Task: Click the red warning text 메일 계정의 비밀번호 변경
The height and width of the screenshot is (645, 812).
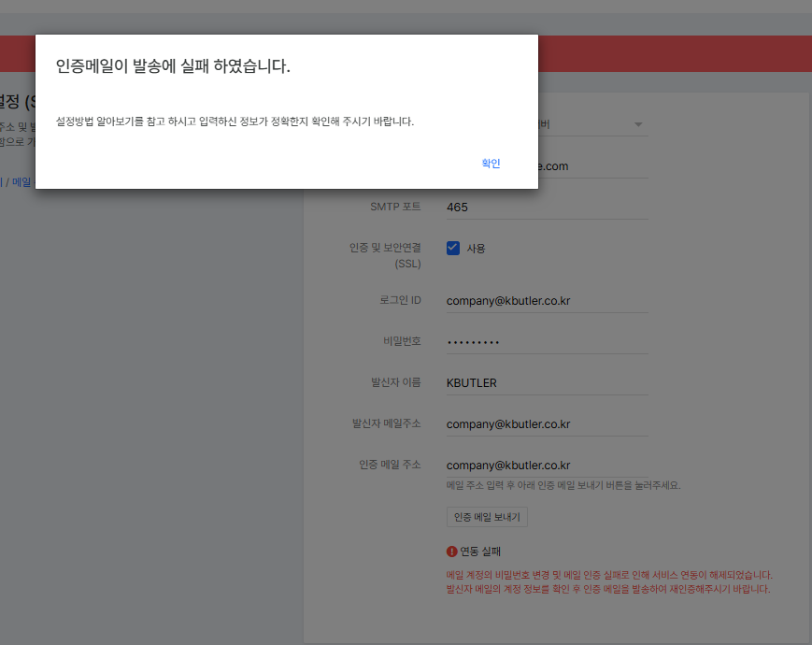Action: (609, 575)
